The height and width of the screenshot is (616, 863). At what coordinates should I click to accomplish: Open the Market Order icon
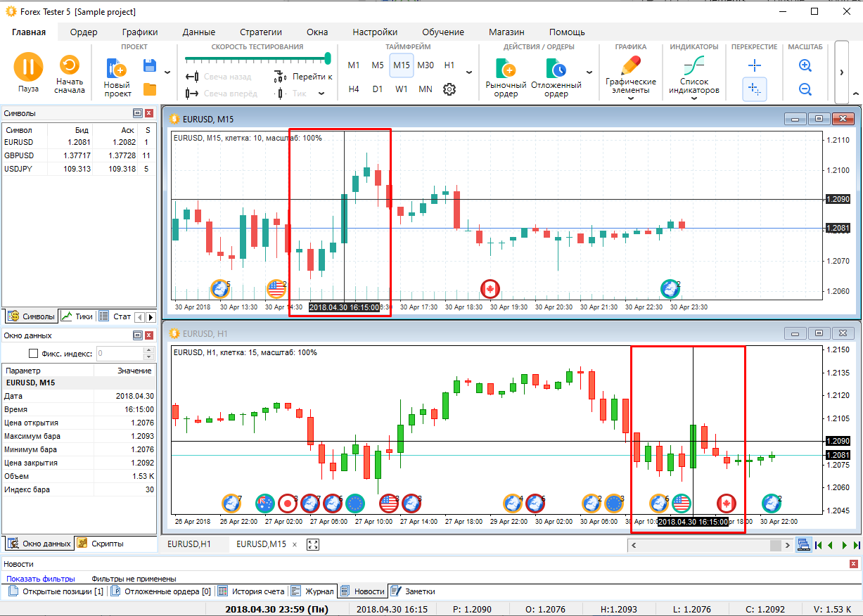pos(505,69)
